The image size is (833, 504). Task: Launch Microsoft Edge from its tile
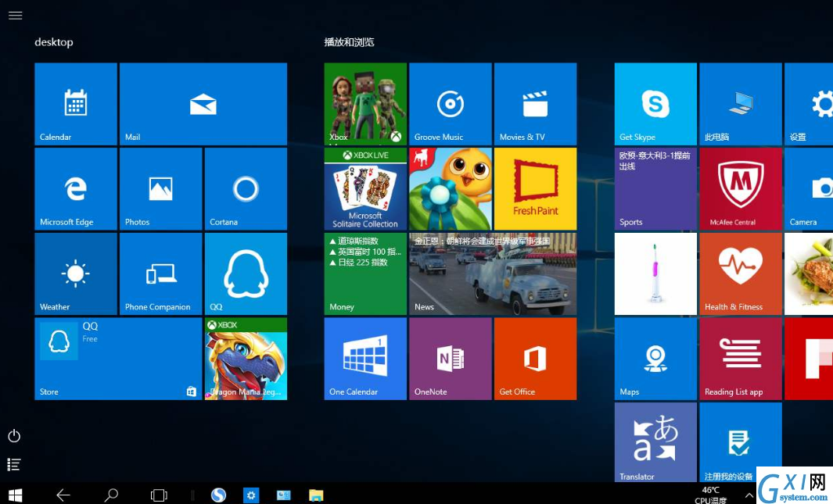[x=76, y=189]
